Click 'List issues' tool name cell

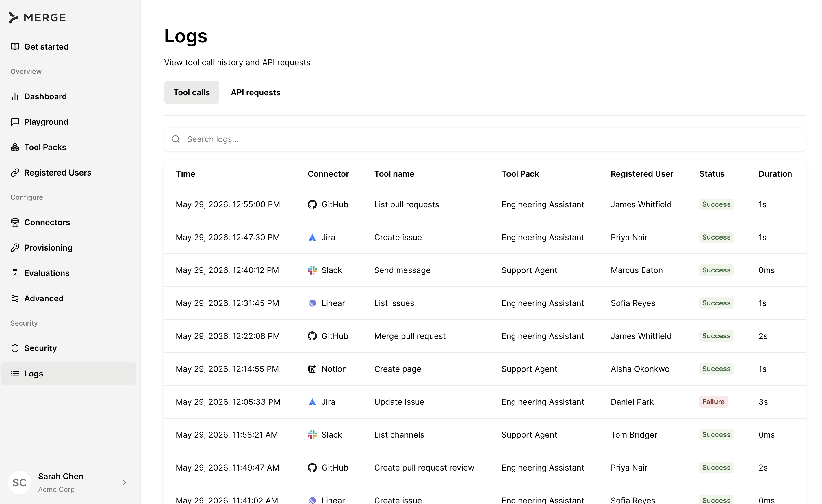[x=394, y=303]
